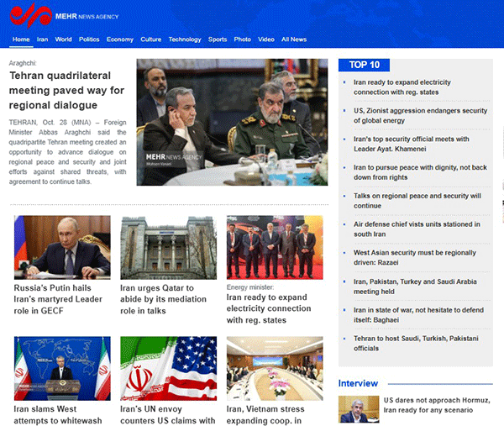Click the Iran and US flags thumbnail

pyautogui.click(x=169, y=369)
